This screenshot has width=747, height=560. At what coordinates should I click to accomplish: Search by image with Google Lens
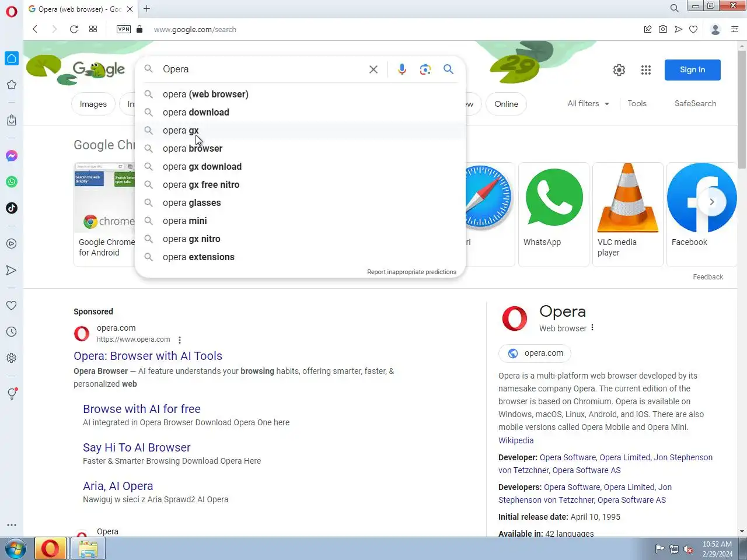tap(425, 69)
